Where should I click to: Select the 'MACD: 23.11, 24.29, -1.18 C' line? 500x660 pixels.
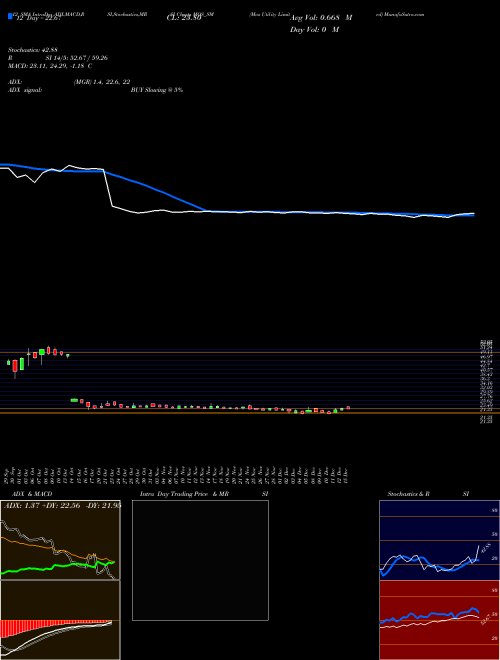click(x=50, y=66)
